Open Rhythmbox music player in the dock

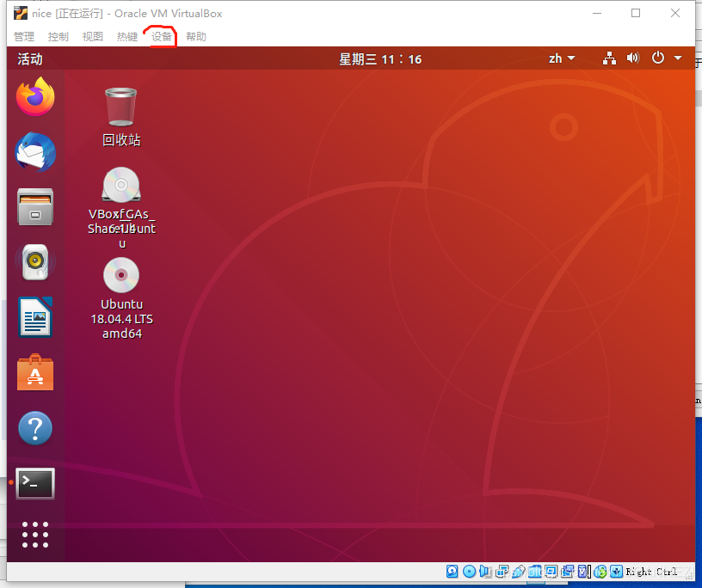pos(35,262)
